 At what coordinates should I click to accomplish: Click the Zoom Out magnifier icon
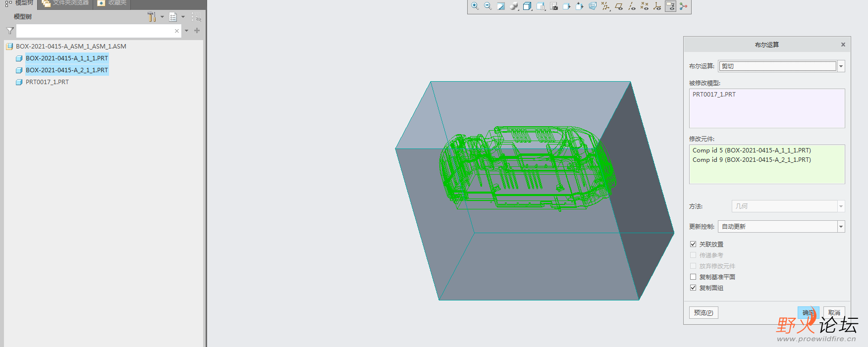(x=488, y=6)
